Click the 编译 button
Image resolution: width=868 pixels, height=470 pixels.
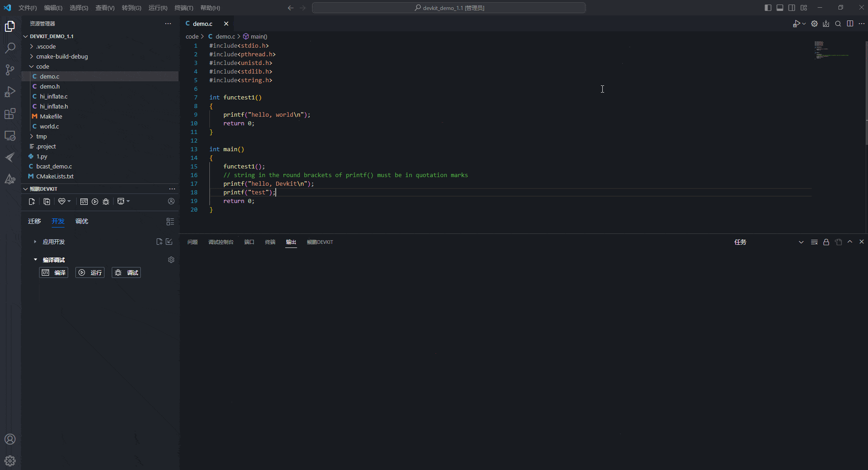(54, 272)
